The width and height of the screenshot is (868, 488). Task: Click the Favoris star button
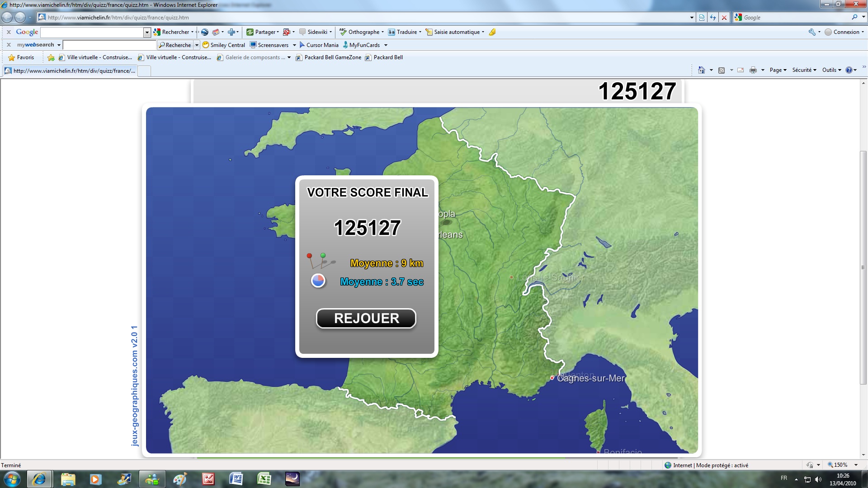21,57
